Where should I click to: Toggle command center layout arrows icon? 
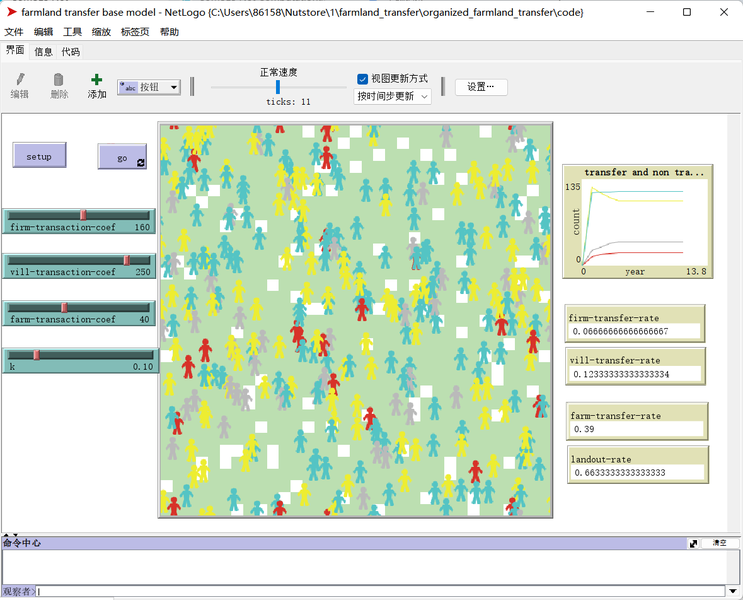click(694, 543)
